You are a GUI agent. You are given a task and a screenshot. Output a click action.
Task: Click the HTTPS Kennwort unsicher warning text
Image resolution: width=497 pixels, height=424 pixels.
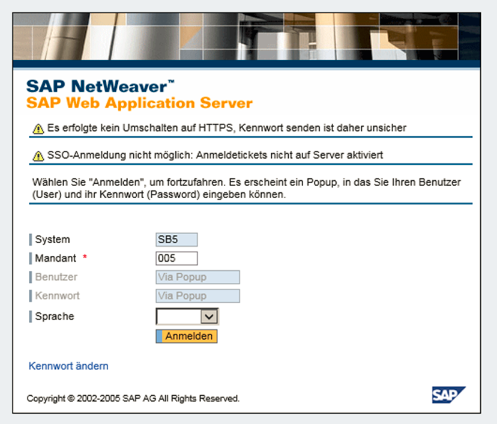[227, 128]
